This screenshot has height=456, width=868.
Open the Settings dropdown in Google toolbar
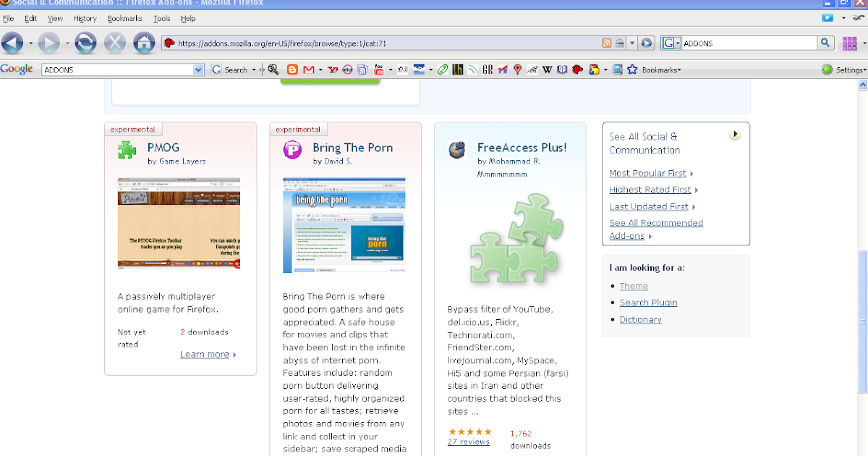pyautogui.click(x=851, y=70)
